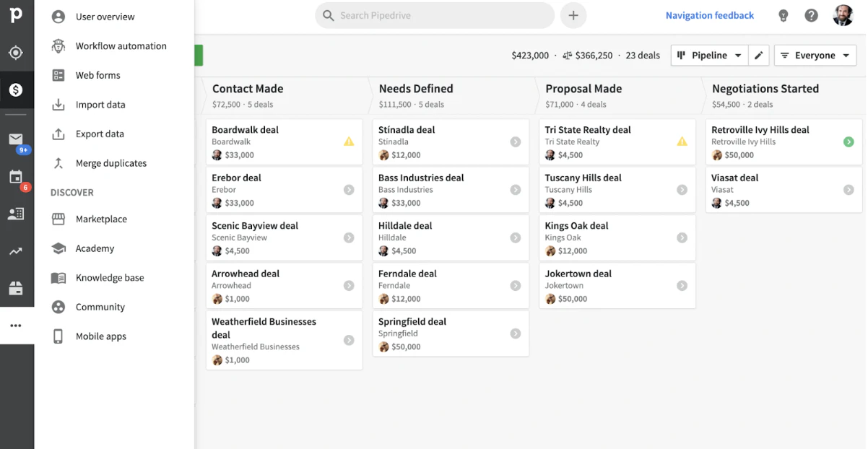Open the lightbulb sales assistant icon
Screen dimensions: 868x449
pos(783,15)
